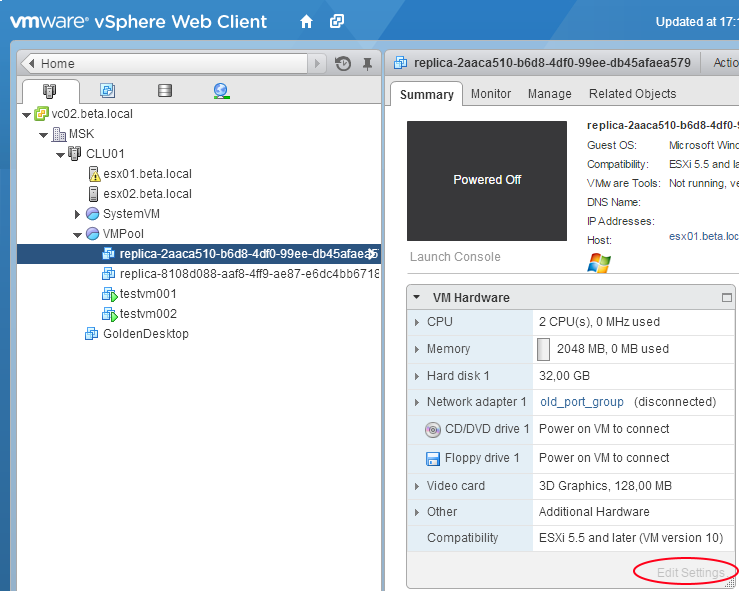Pin the navigator with the pushpin icon
The height and width of the screenshot is (591, 739).
coord(368,64)
